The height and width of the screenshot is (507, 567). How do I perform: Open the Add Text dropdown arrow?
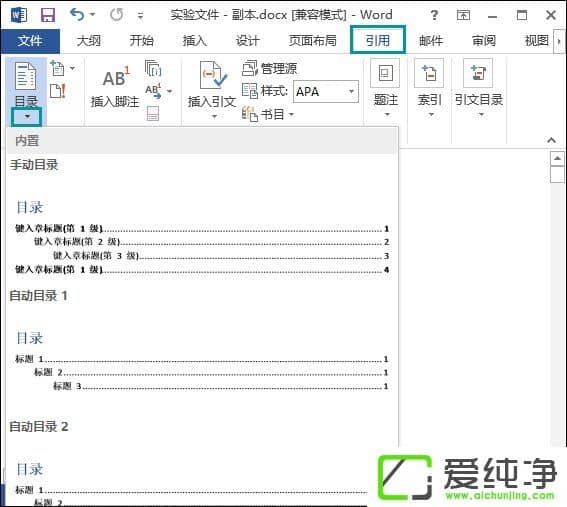[72, 68]
